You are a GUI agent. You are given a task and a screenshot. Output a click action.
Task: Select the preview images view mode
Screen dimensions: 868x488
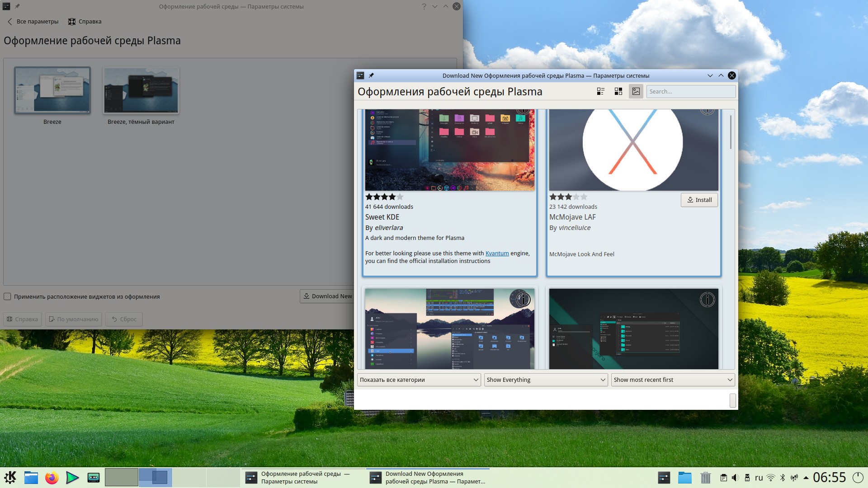(636, 91)
